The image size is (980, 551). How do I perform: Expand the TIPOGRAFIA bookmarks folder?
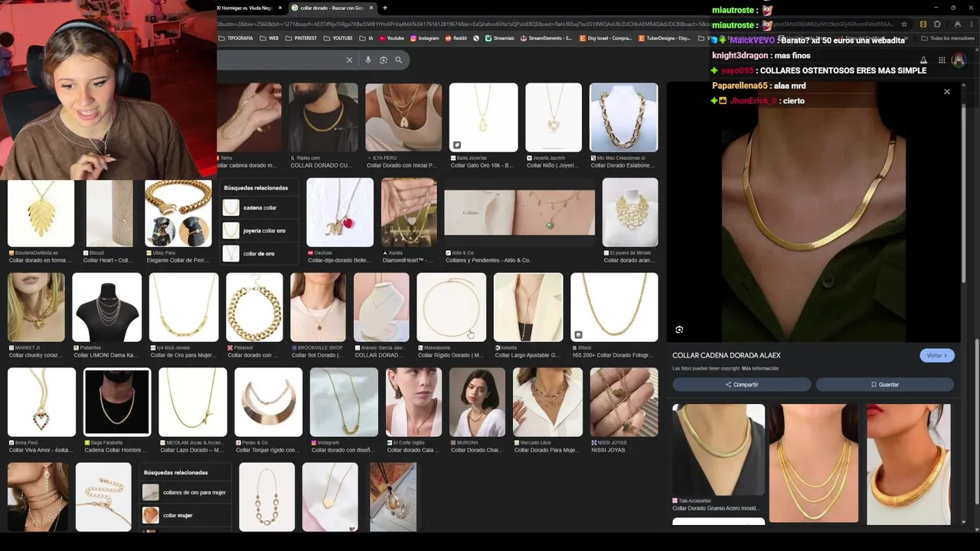point(236,38)
